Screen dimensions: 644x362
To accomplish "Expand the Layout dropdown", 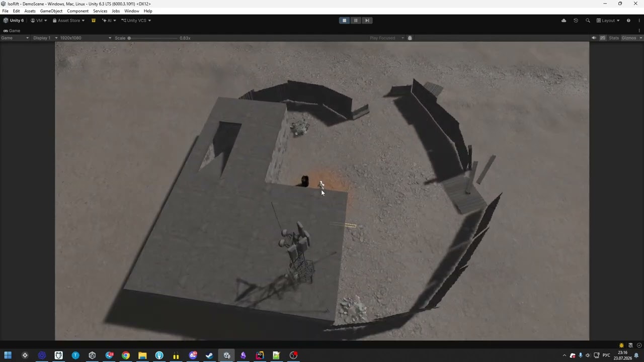I will (608, 21).
